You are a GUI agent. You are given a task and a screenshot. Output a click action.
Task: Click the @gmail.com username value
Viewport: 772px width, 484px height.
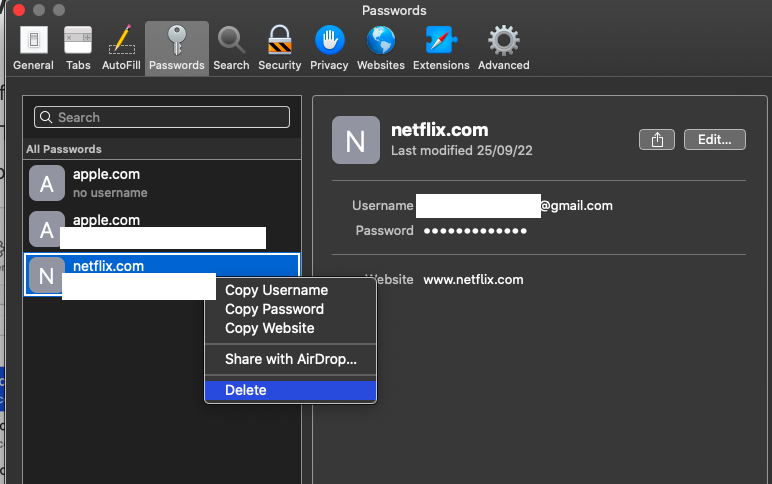[576, 206]
